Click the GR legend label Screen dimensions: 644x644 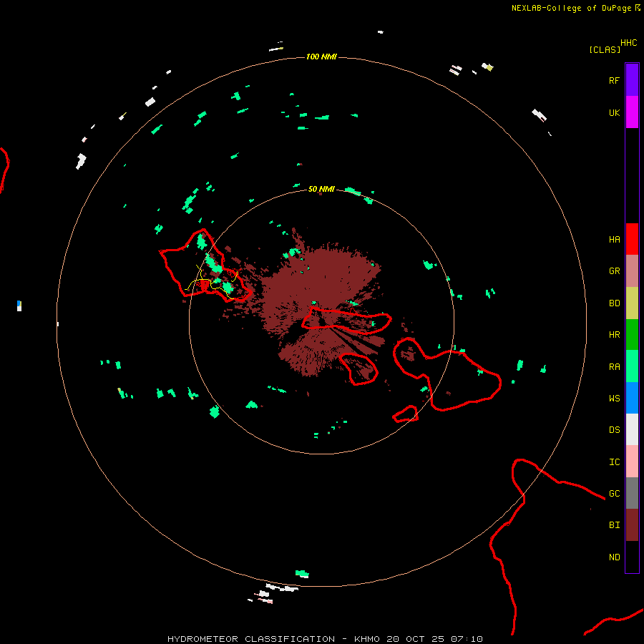click(x=614, y=271)
